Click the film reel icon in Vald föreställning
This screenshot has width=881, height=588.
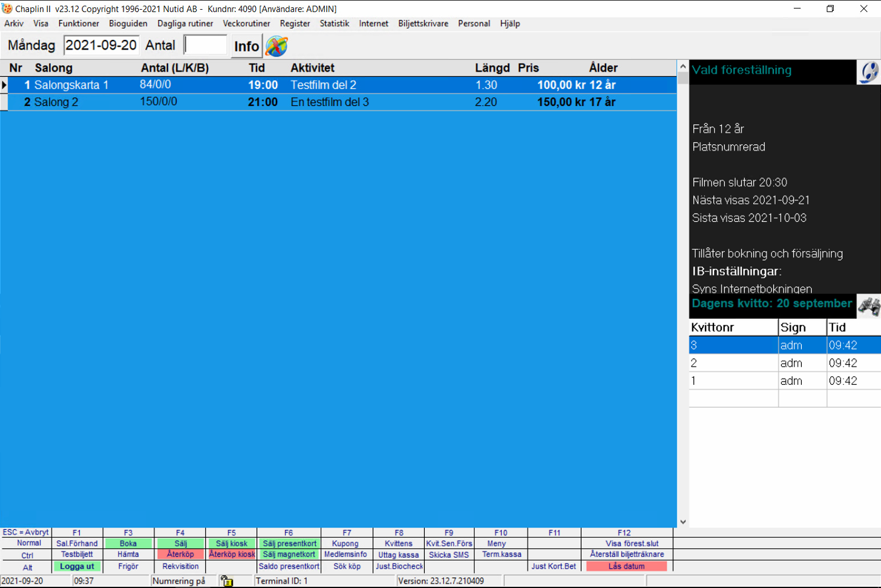868,72
